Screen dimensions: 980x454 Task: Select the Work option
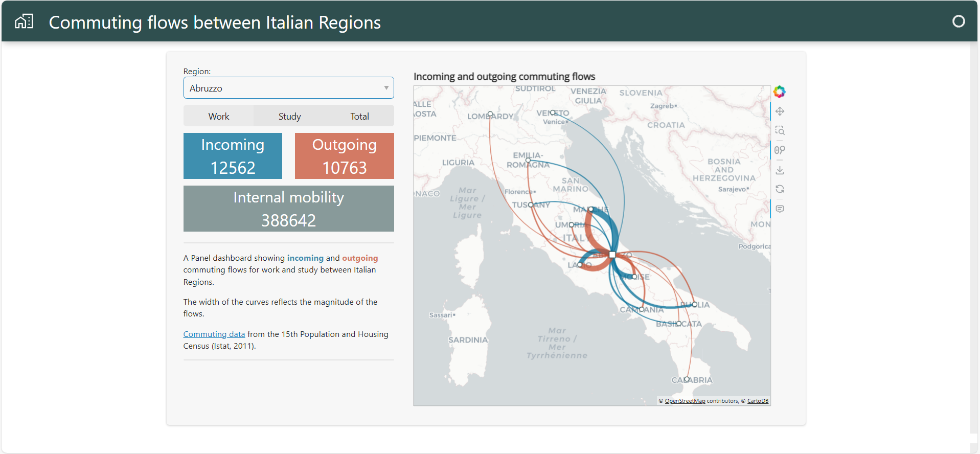(219, 116)
